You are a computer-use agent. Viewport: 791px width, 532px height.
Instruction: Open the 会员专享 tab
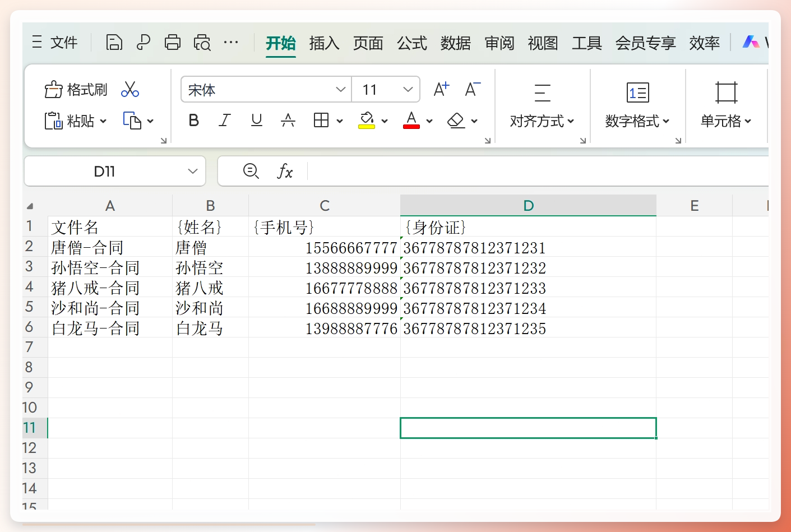click(646, 43)
